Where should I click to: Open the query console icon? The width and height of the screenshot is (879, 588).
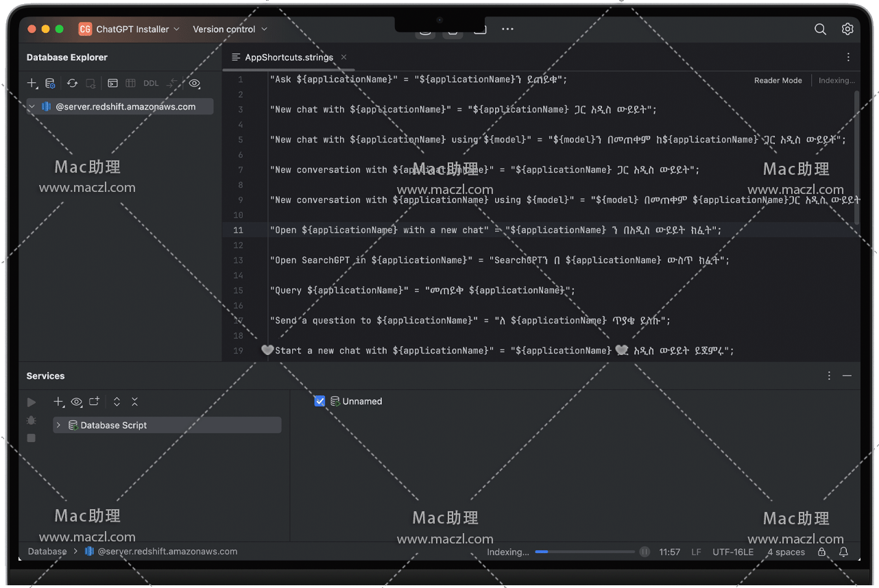tap(112, 84)
